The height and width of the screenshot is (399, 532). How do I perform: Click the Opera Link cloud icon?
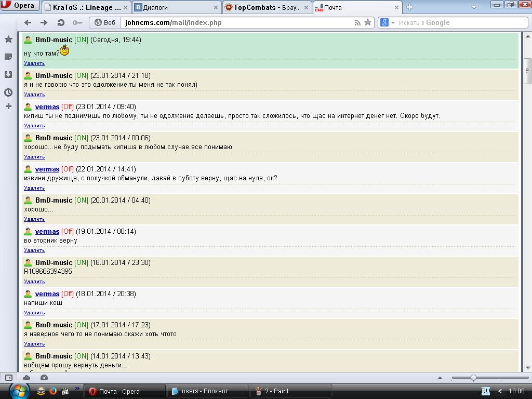point(26,378)
